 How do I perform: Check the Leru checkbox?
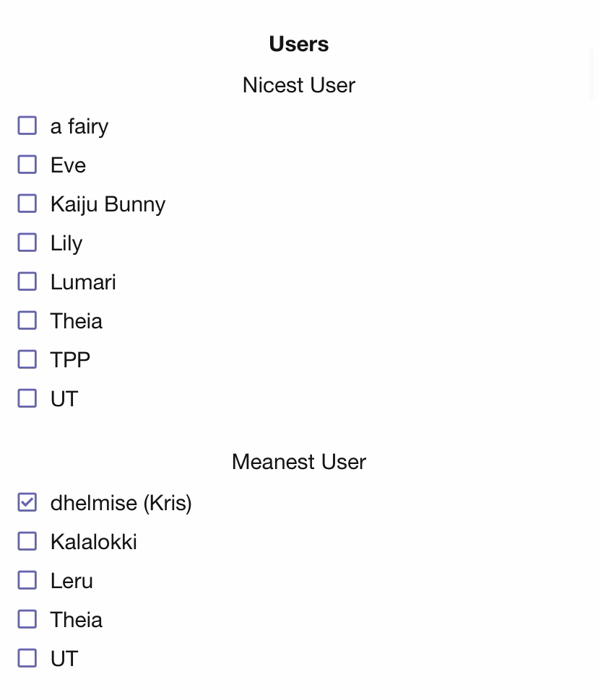[27, 580]
